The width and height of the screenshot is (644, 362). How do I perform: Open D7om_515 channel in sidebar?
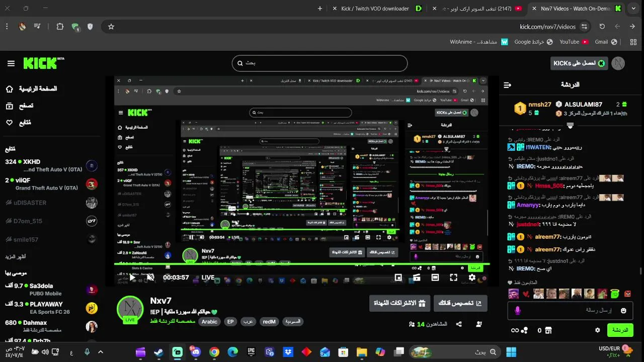50,221
